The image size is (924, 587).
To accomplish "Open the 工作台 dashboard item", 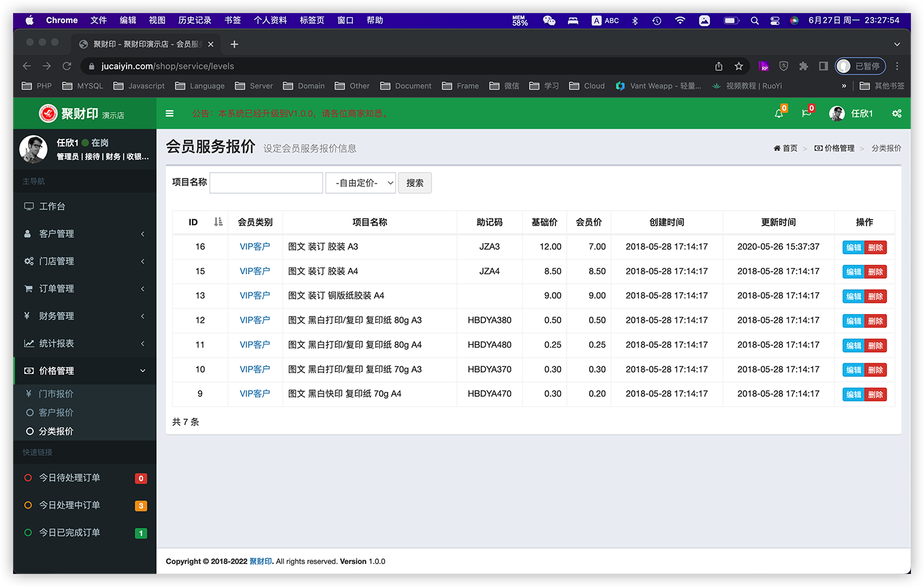I will [x=85, y=206].
